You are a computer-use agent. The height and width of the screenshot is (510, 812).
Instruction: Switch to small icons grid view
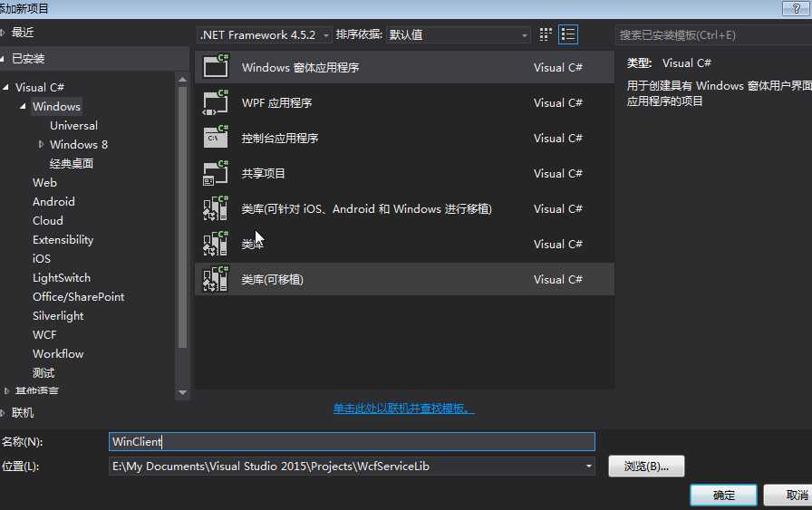(546, 34)
